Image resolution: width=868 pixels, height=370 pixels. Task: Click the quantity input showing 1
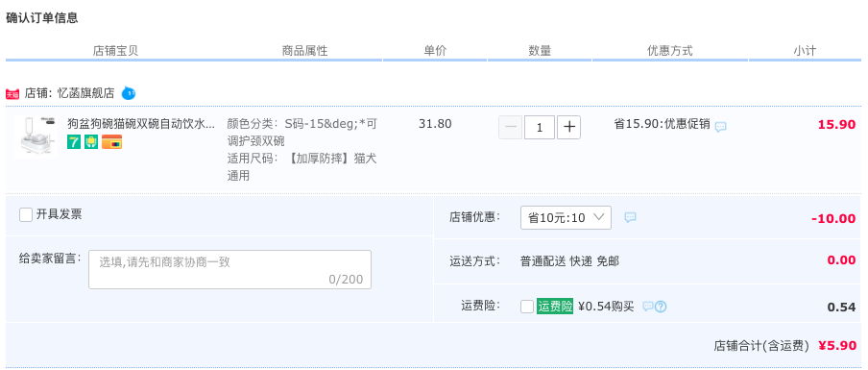pos(540,128)
